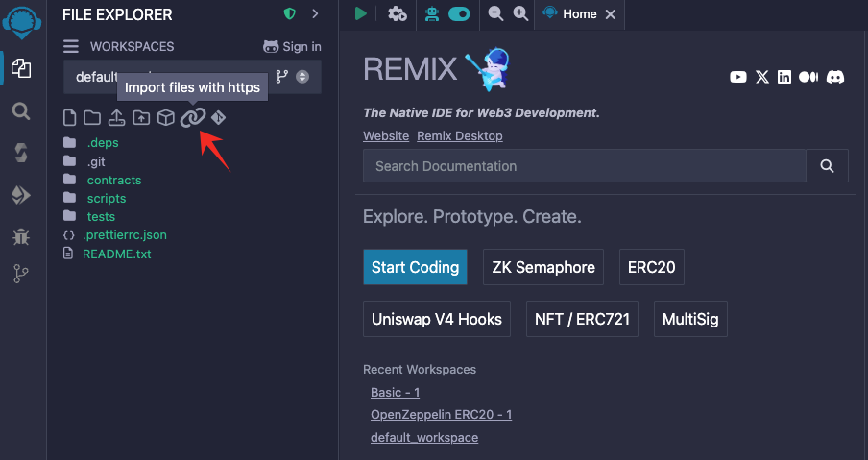Open Deploy & Run Transactions icon
The height and width of the screenshot is (460, 868).
click(x=21, y=195)
